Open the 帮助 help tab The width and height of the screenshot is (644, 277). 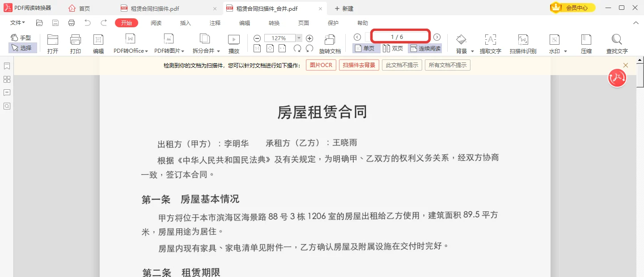(x=363, y=23)
